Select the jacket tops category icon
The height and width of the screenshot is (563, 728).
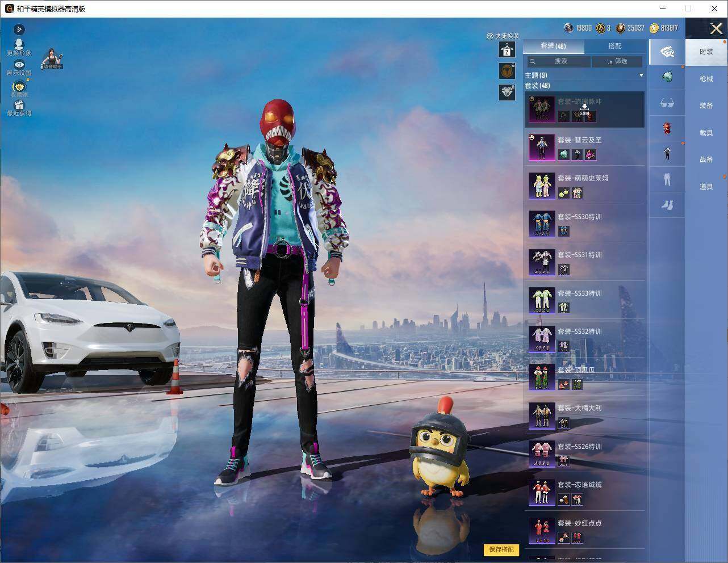[x=667, y=153]
